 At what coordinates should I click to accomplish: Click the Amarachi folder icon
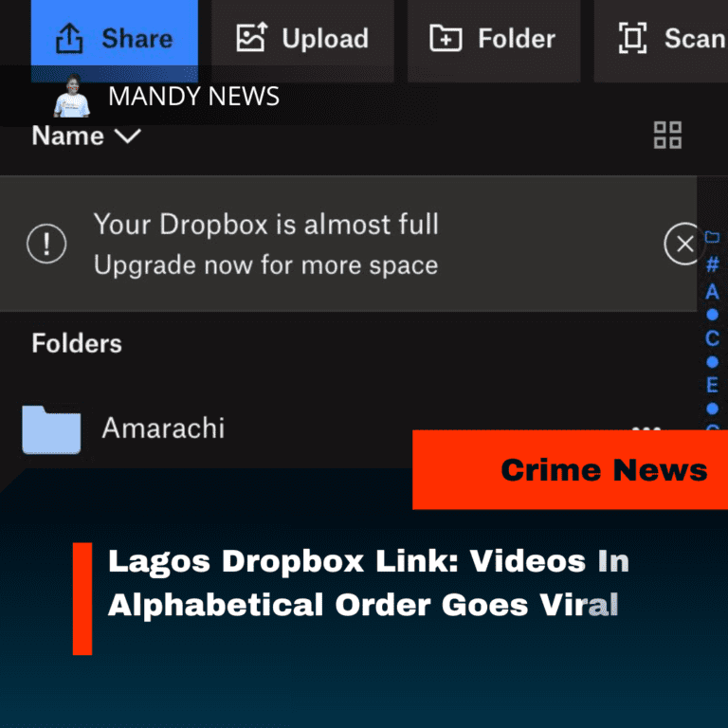click(51, 430)
